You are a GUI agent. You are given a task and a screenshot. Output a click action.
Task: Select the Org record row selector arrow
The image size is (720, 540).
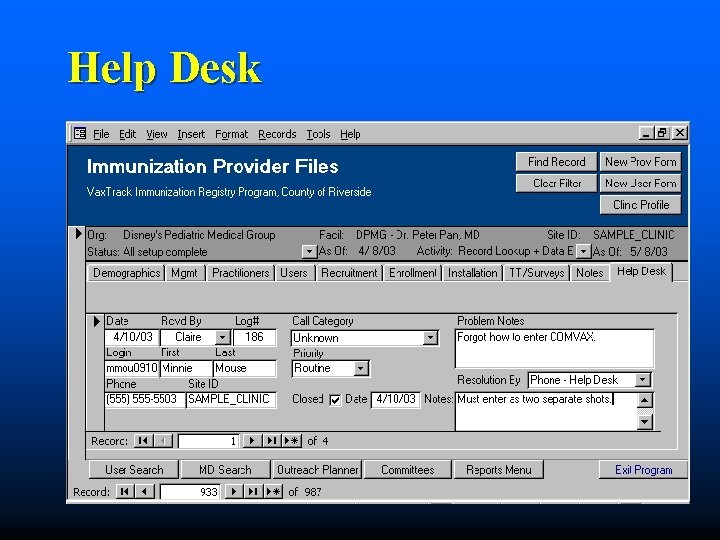point(79,234)
